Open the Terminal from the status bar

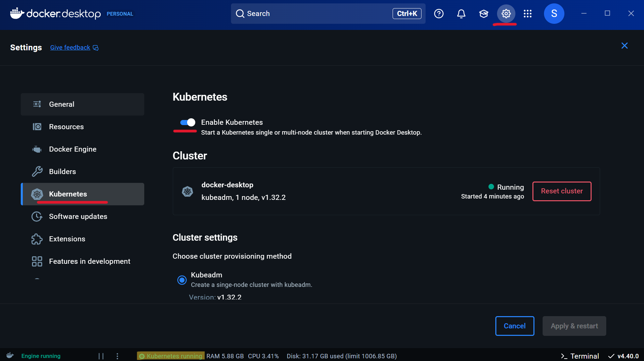[580, 356]
